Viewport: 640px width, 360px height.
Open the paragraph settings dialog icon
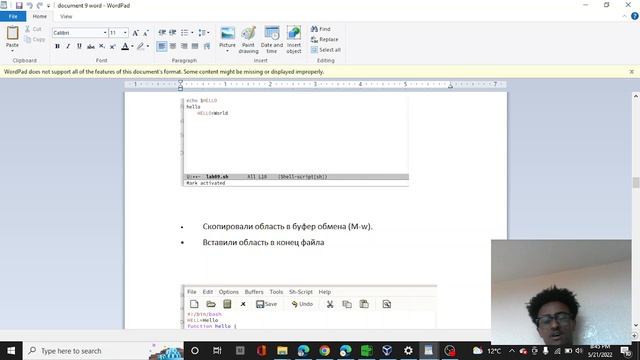pyautogui.click(x=207, y=46)
